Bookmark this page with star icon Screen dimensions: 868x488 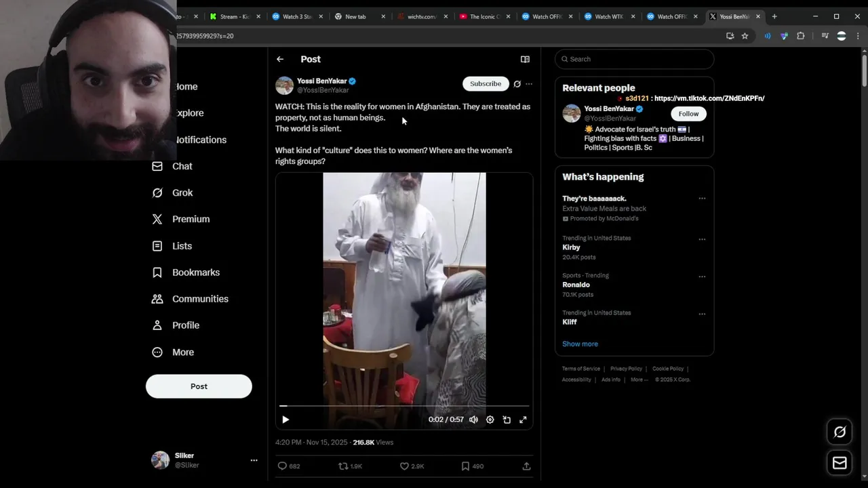tap(745, 36)
